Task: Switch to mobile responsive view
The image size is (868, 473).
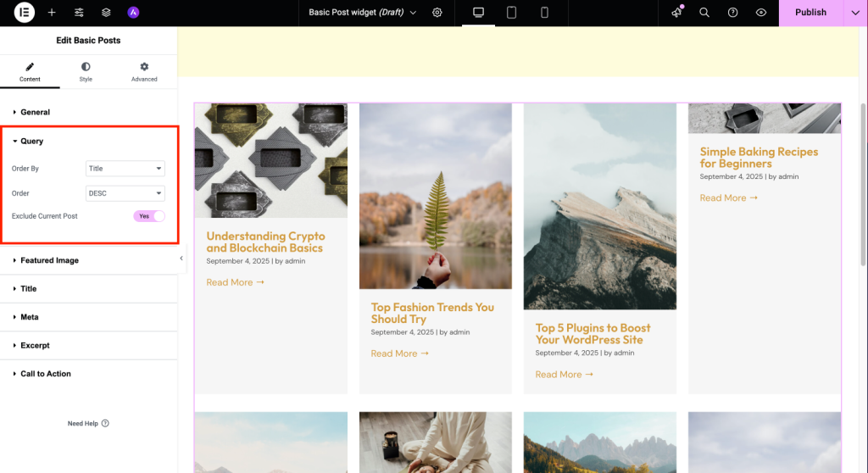Action: point(544,13)
